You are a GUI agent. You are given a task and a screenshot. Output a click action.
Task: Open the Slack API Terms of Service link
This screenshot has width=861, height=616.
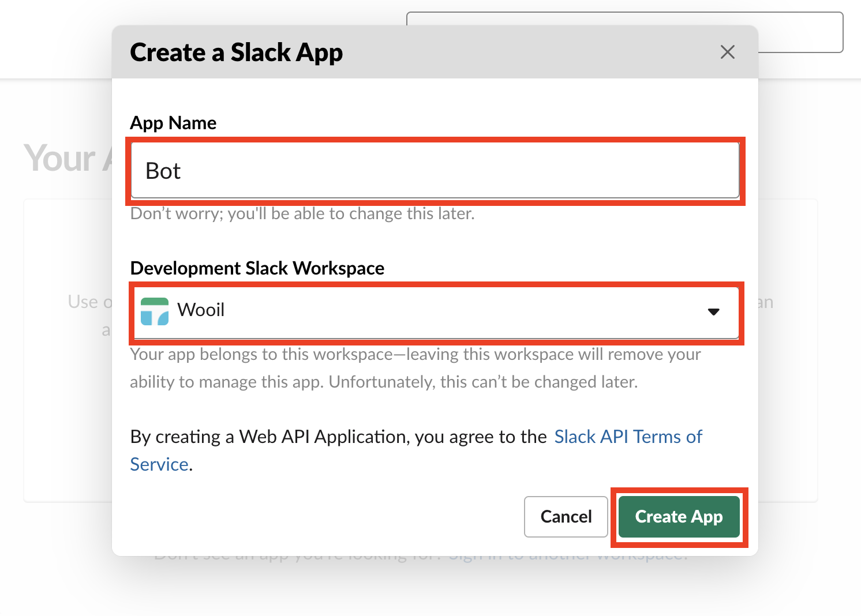pyautogui.click(x=416, y=450)
